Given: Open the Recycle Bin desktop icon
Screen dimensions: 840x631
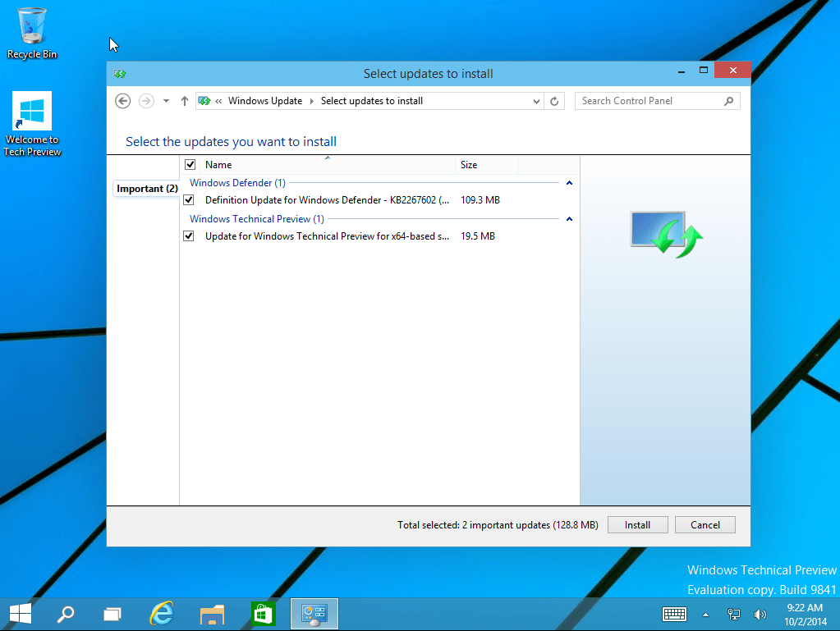Looking at the screenshot, I should [31, 33].
